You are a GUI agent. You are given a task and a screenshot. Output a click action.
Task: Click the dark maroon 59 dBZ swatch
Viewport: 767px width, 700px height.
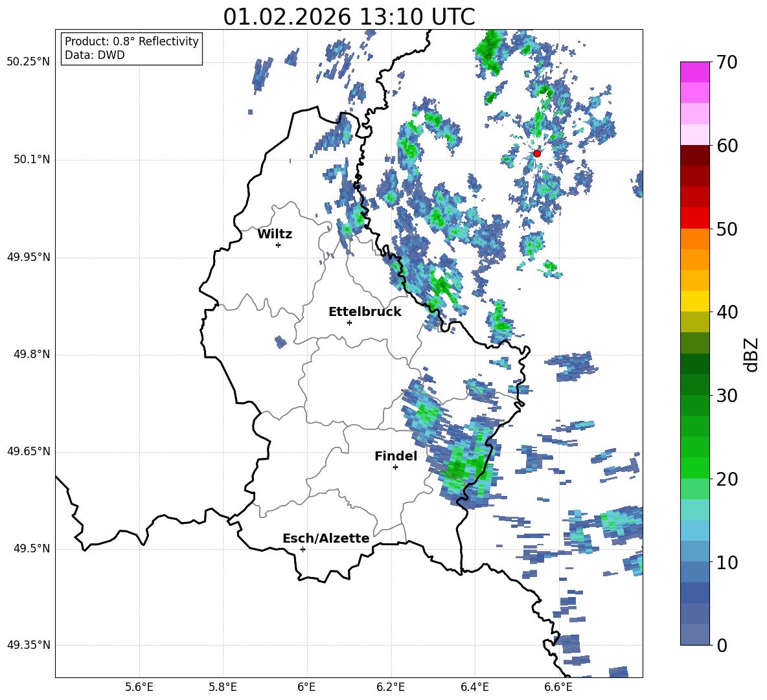tap(695, 155)
